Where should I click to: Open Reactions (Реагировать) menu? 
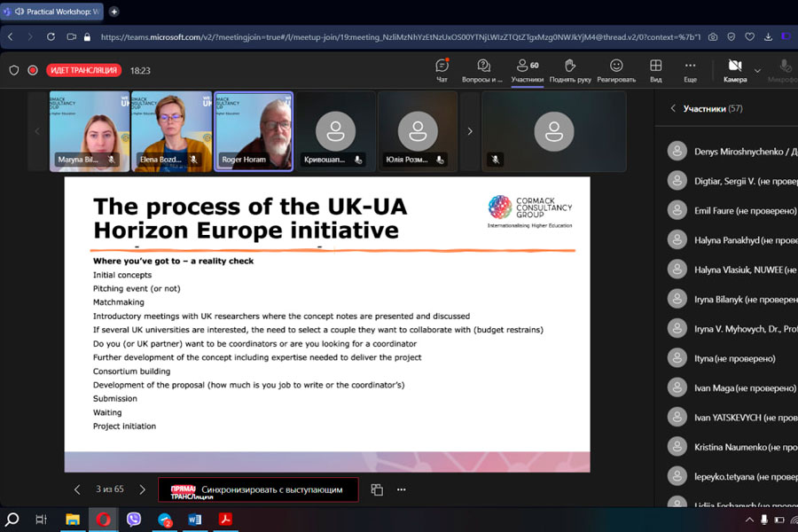616,70
